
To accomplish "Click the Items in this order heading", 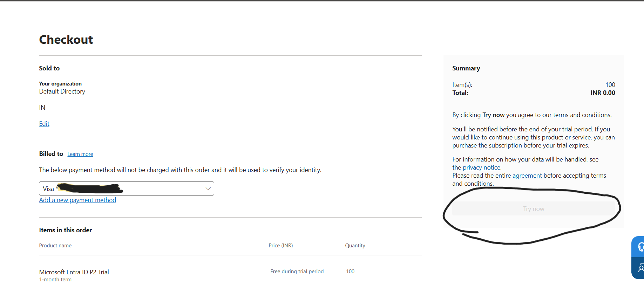I will tap(66, 230).
